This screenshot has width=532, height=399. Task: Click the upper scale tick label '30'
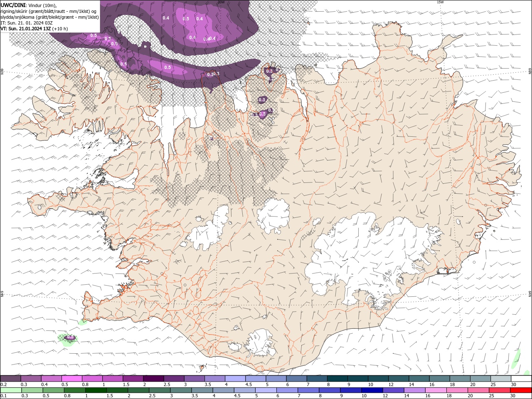click(514, 384)
